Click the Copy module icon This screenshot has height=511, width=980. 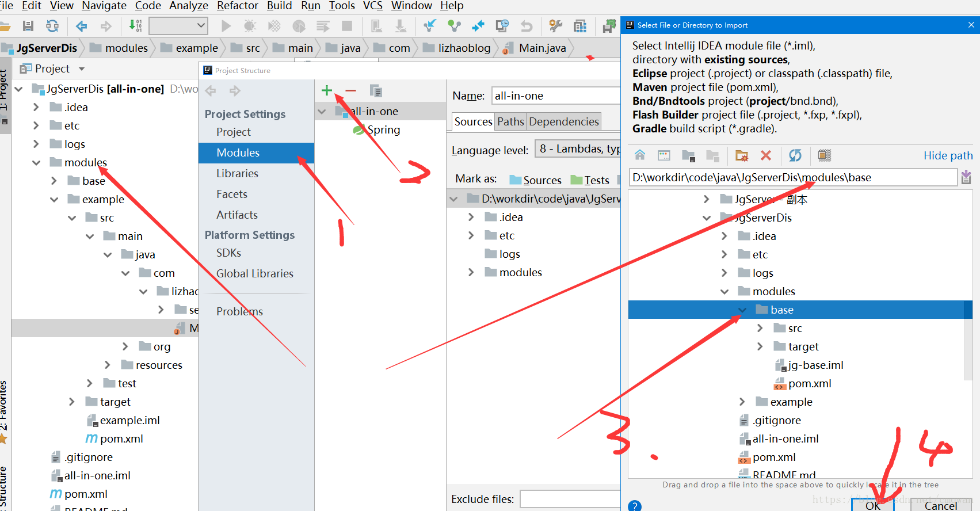[x=376, y=90]
